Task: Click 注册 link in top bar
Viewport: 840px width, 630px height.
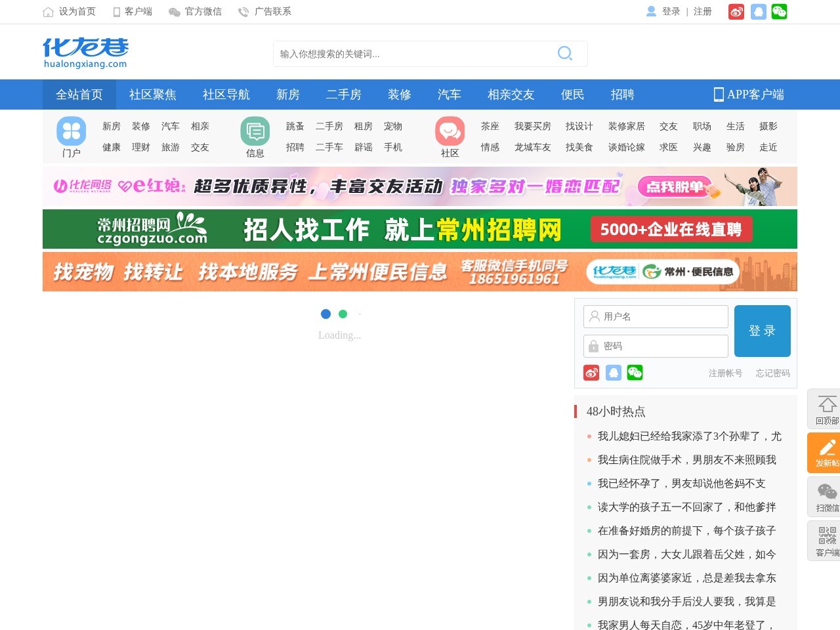Action: click(703, 12)
